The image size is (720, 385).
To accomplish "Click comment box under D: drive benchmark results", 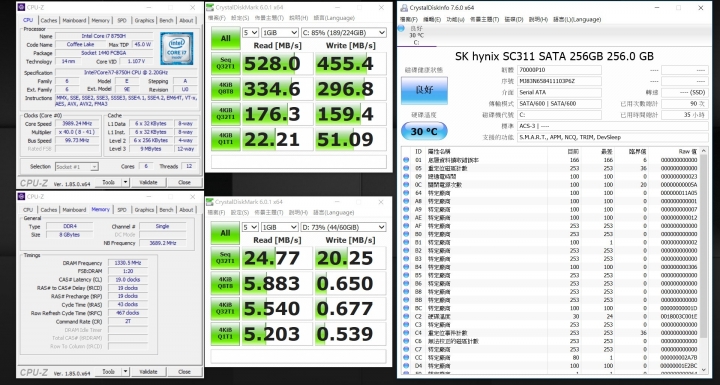I will [x=298, y=356].
